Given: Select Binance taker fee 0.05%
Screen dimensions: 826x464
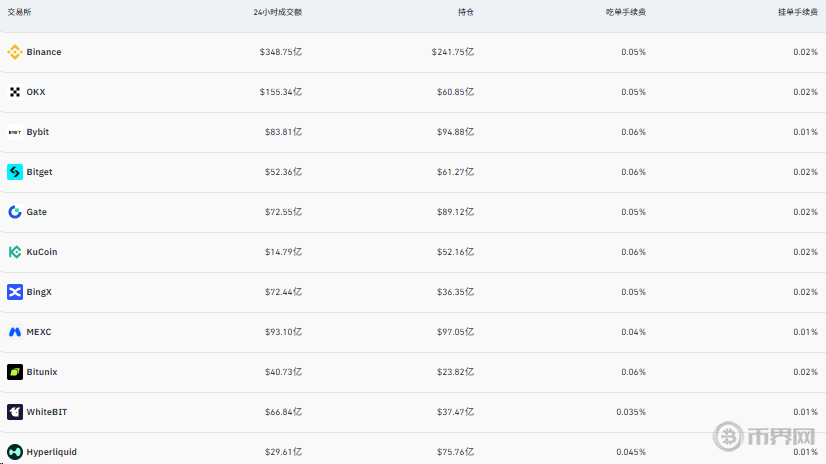Looking at the screenshot, I should click(633, 52).
